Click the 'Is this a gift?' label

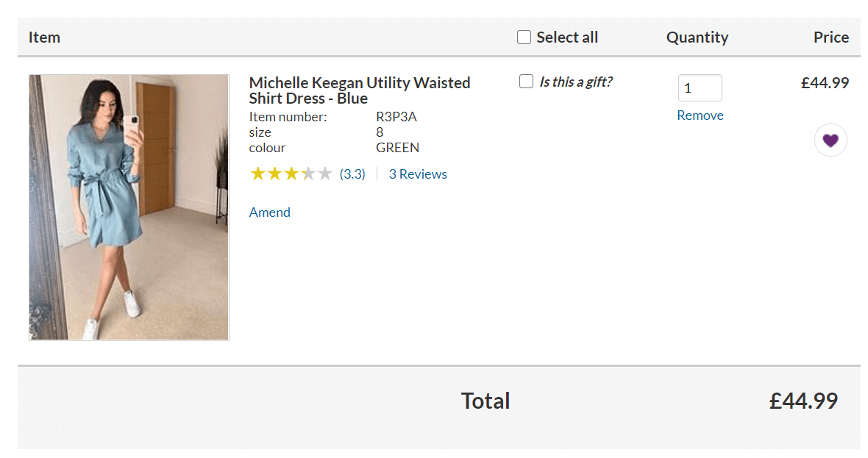pyautogui.click(x=576, y=82)
